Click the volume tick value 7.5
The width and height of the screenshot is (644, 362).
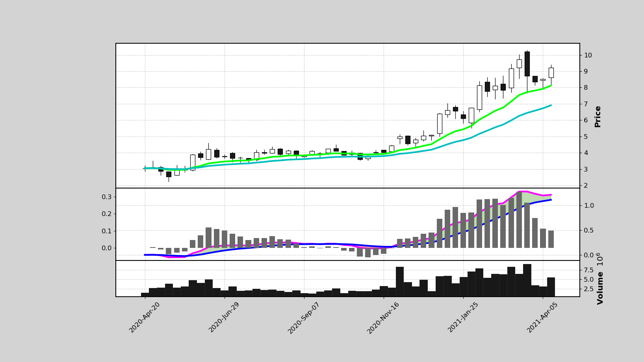click(x=589, y=270)
